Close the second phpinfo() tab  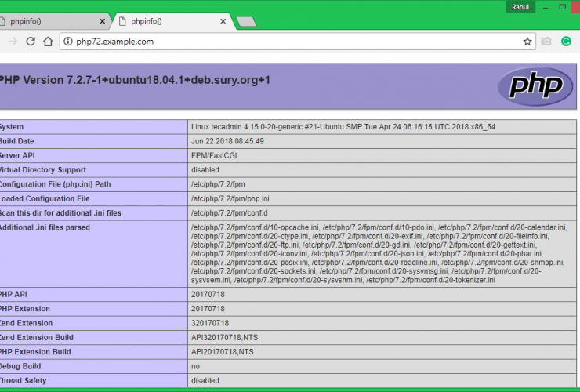pyautogui.click(x=222, y=20)
